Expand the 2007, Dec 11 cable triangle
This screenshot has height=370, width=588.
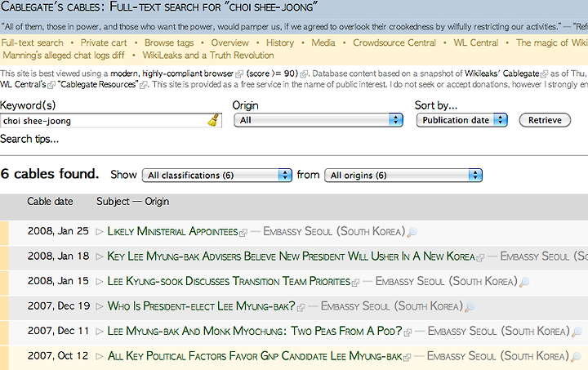[99, 332]
